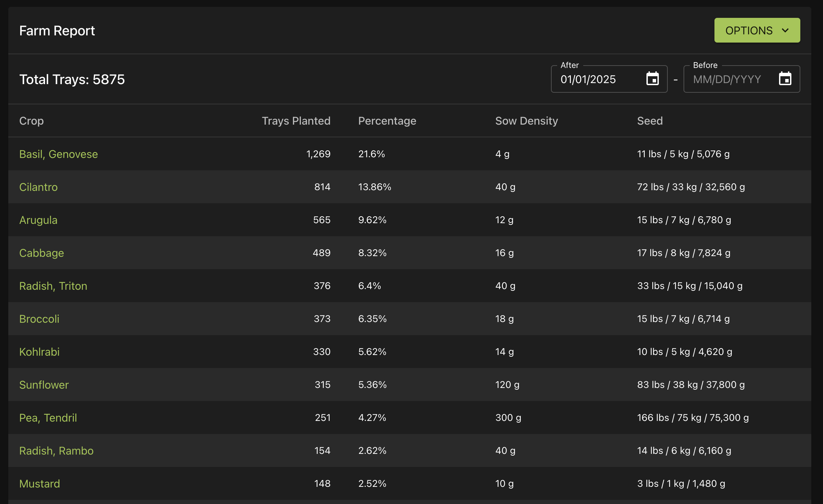Expand the OPTIONS dropdown menu
The height and width of the screenshot is (504, 823).
click(749, 31)
